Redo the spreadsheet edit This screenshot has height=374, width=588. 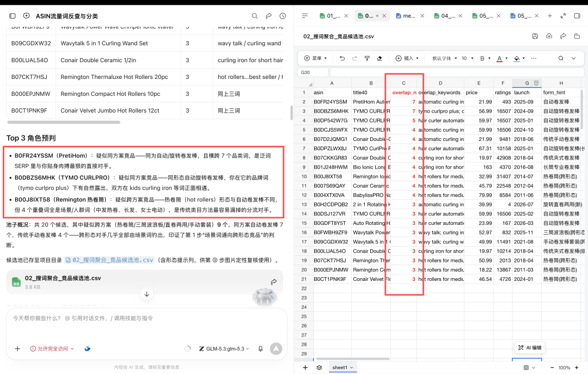(354, 58)
